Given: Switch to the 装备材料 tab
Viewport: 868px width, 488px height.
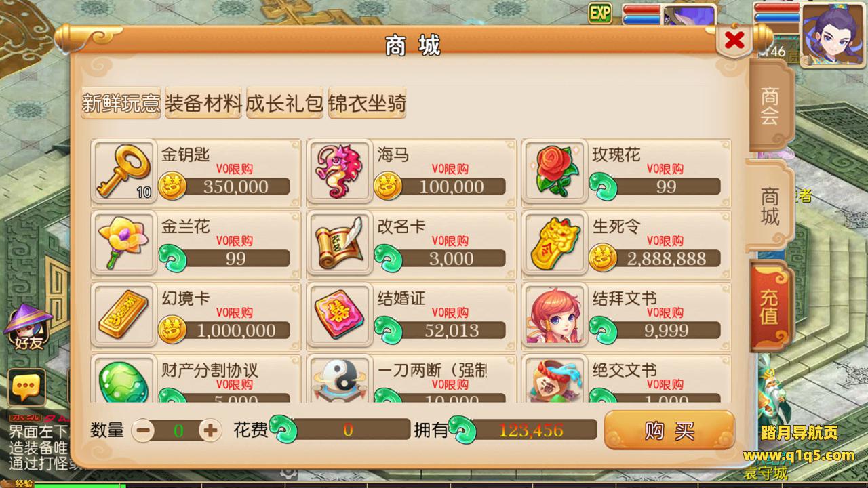Looking at the screenshot, I should 203,104.
